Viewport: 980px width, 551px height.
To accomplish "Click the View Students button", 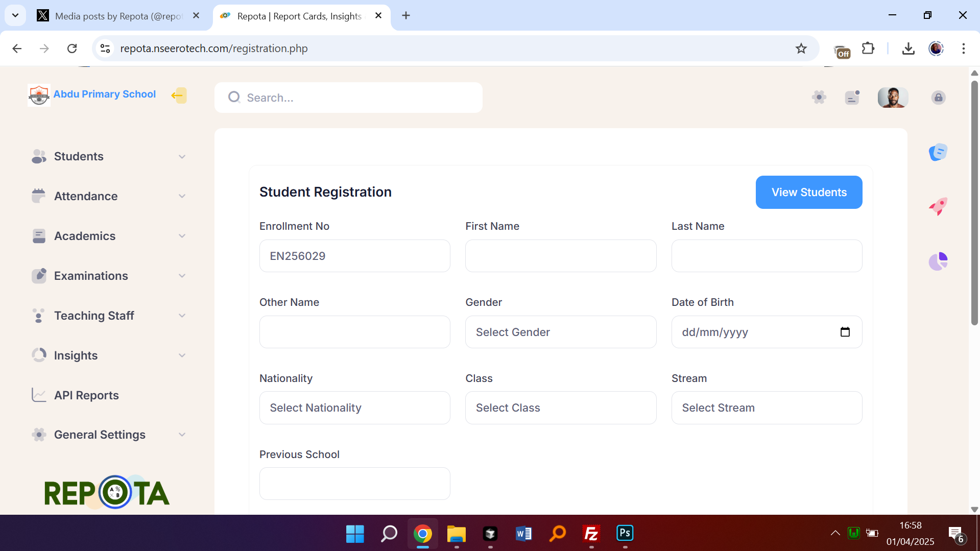I will (808, 192).
